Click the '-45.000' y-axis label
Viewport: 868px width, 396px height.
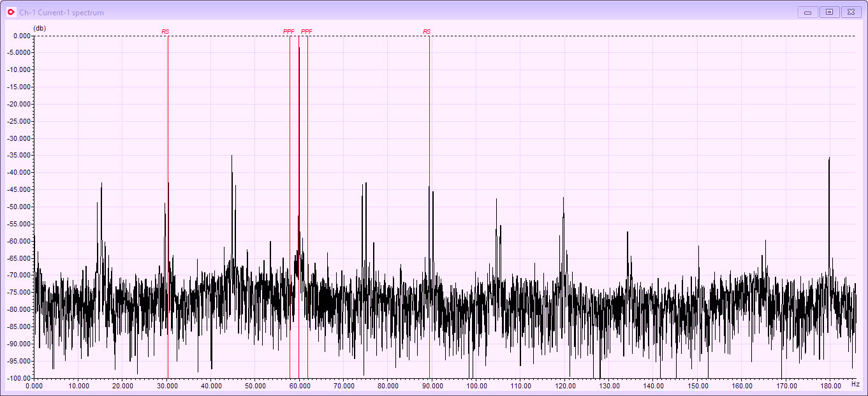pos(20,190)
